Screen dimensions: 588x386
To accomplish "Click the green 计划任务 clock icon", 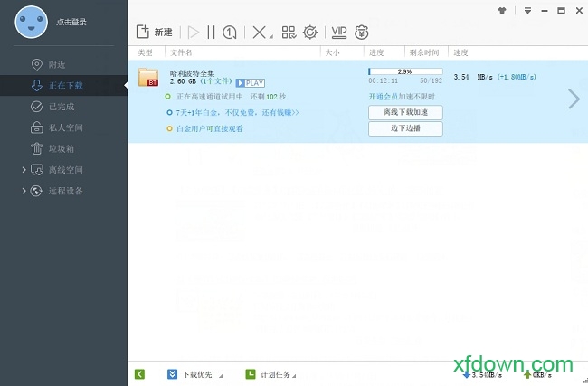I will [251, 374].
